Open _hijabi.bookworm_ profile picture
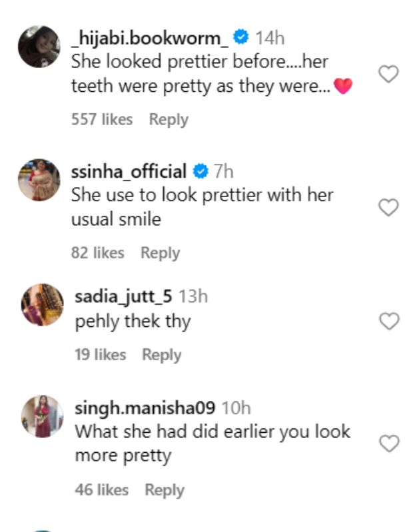Screen dimensions: 413x532 click(x=39, y=47)
